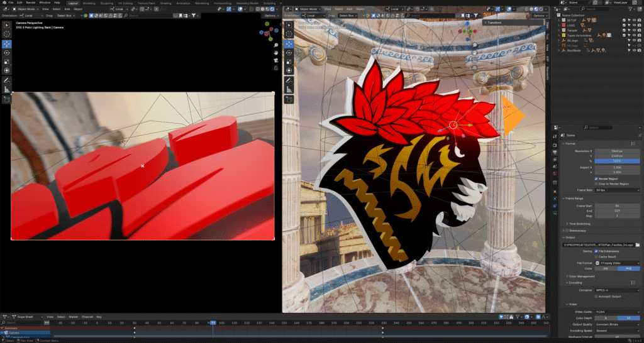Toggle the exclude checkbox for Types de lumières
644x343 pixels.
pos(625,35)
